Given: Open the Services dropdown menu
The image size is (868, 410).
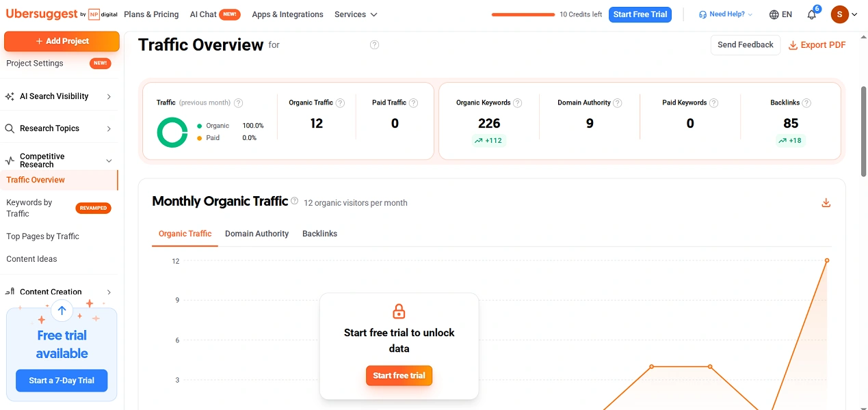Looking at the screenshot, I should [356, 14].
